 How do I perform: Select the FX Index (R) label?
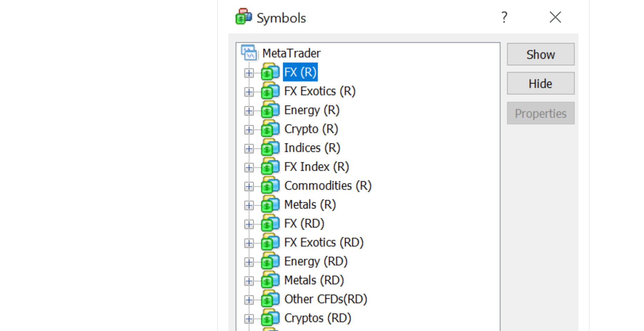click(x=316, y=167)
